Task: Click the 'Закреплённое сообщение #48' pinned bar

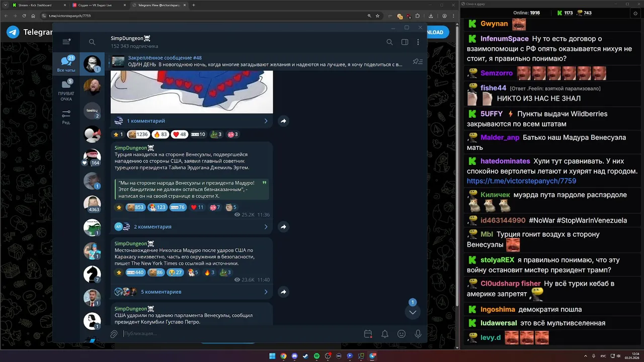Action: pyautogui.click(x=257, y=61)
